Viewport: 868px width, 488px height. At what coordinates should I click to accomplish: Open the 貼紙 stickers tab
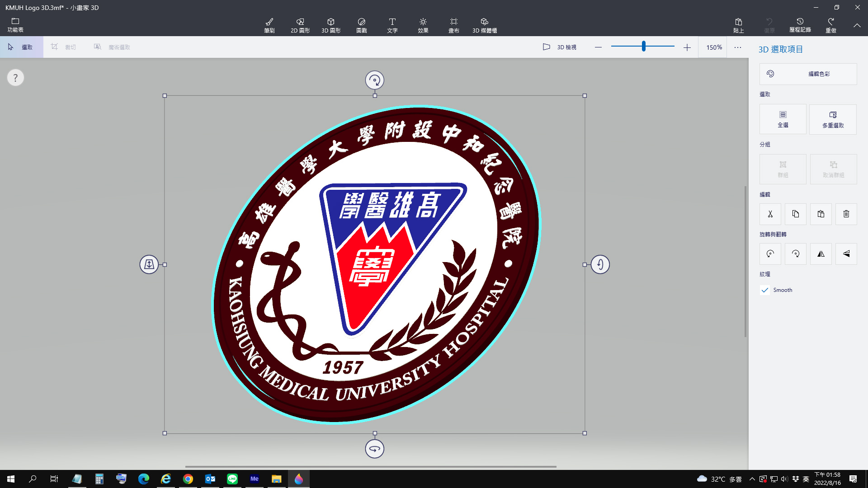362,25
